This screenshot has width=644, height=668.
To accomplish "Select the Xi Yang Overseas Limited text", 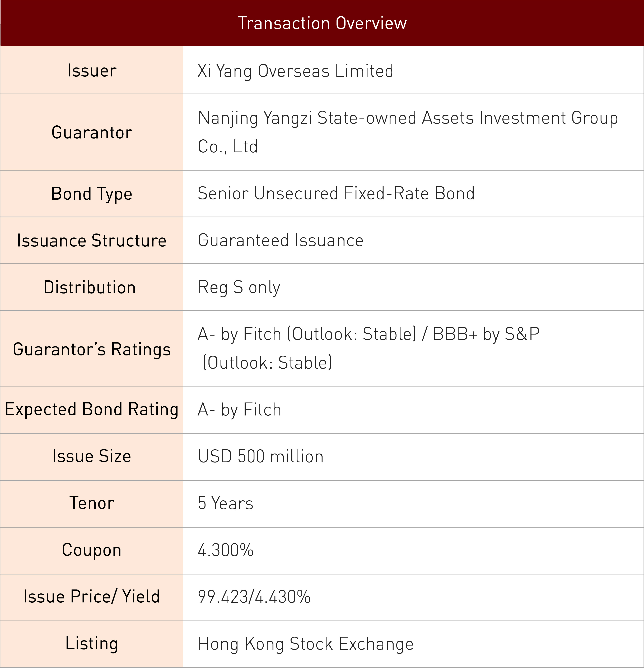I will (295, 71).
